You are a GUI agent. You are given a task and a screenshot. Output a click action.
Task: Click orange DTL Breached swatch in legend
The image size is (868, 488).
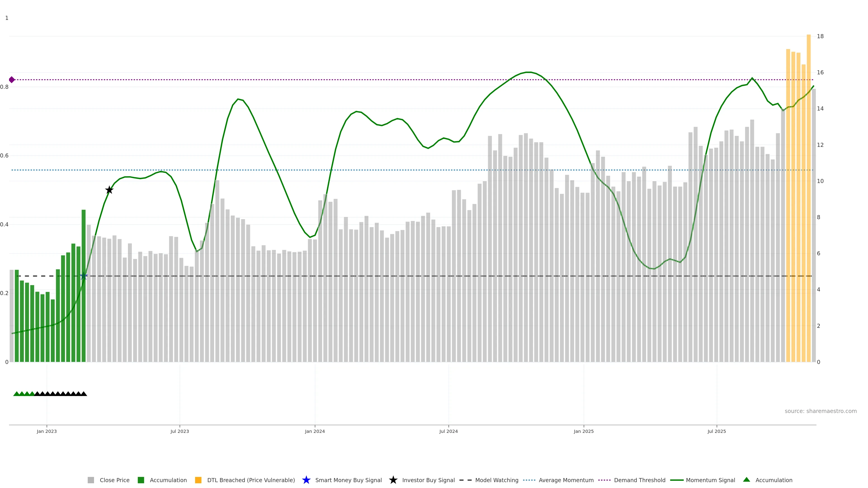tap(198, 480)
